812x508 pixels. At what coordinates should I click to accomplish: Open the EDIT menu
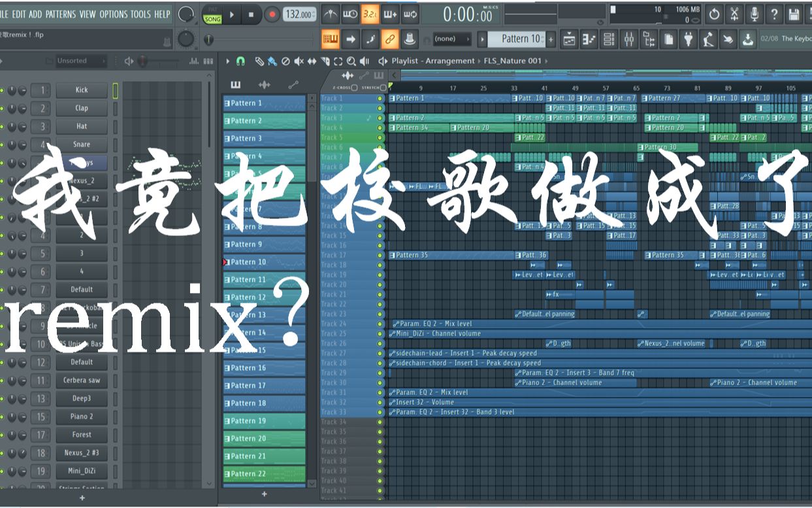point(19,14)
